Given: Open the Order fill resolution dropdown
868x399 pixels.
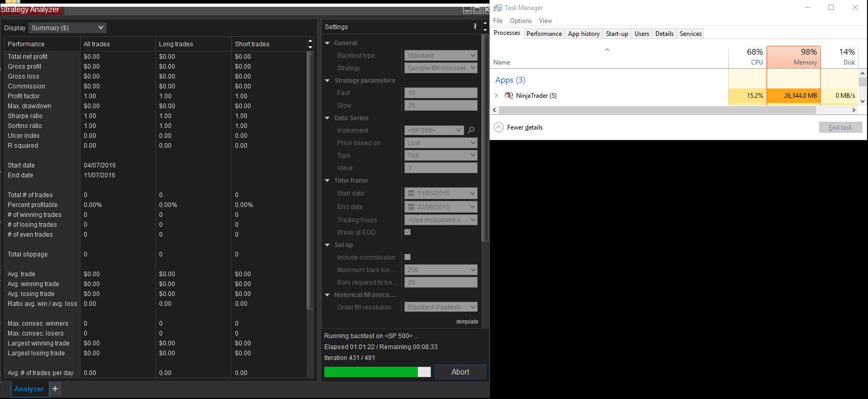Looking at the screenshot, I should (441, 307).
